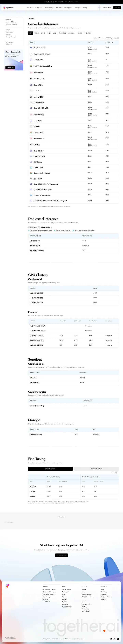
Task: Expand the Model Shaping navigation menu
Action: tap(49, 8)
